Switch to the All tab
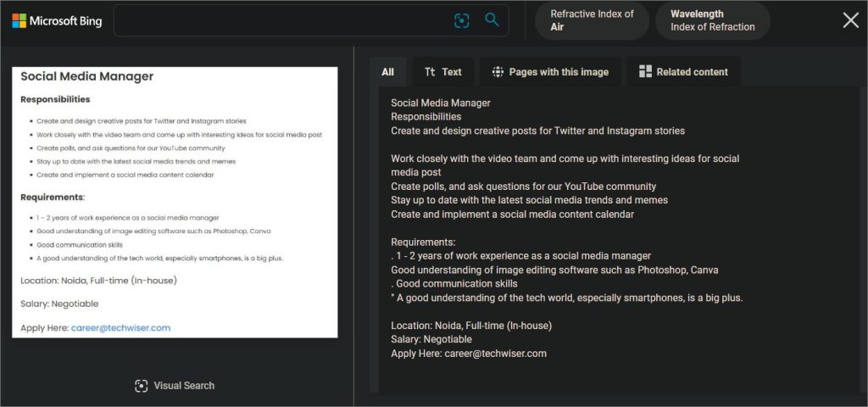 [388, 72]
